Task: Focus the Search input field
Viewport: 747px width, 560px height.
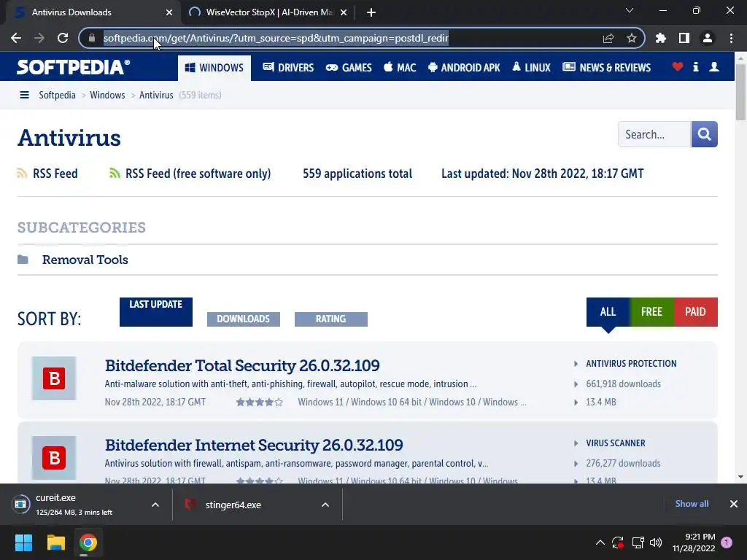Action: click(x=654, y=134)
